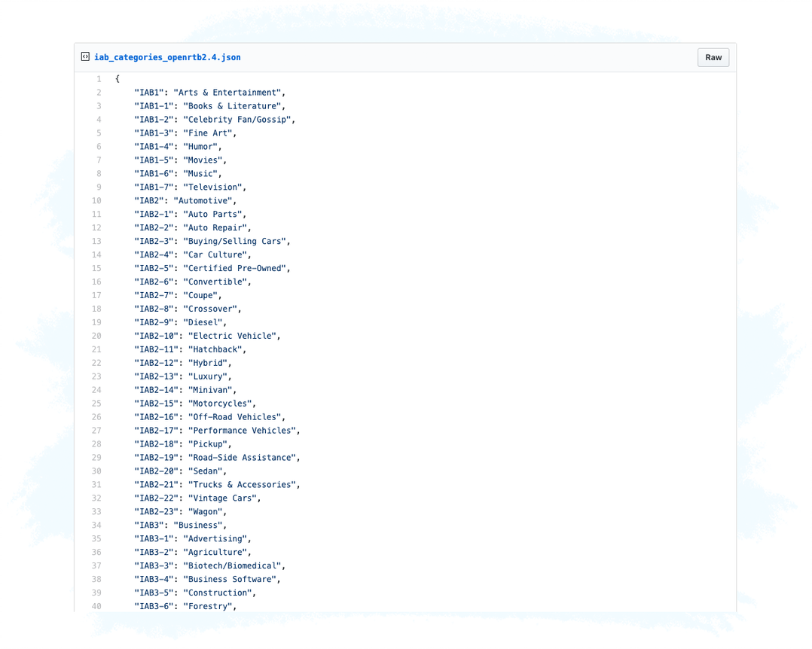Click the "Arts & Entertainment" line

click(209, 93)
